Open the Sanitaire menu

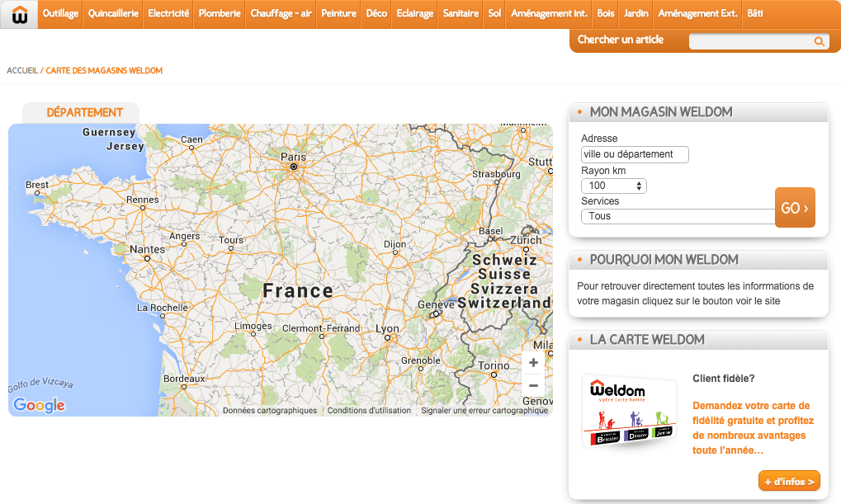pyautogui.click(x=461, y=13)
